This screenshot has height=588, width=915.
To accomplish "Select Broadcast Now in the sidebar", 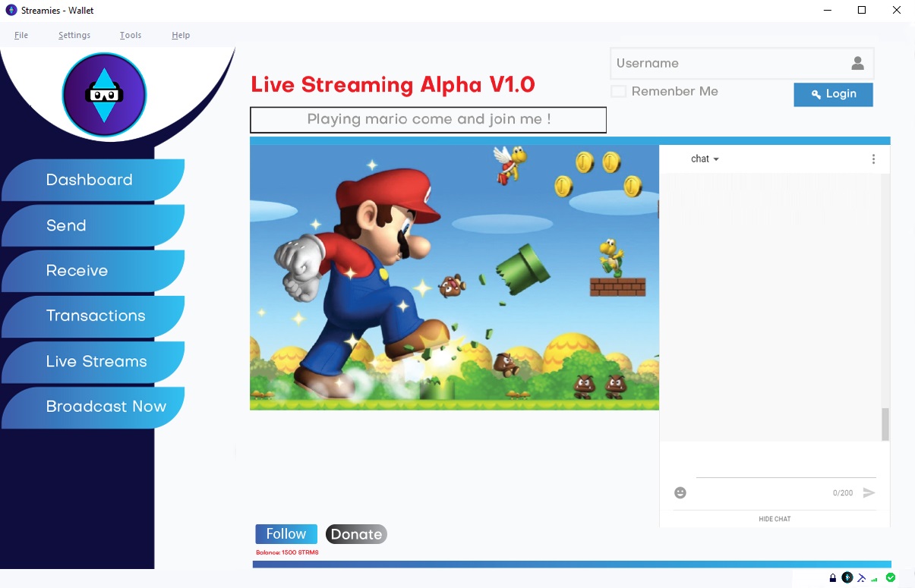I will tap(93, 407).
